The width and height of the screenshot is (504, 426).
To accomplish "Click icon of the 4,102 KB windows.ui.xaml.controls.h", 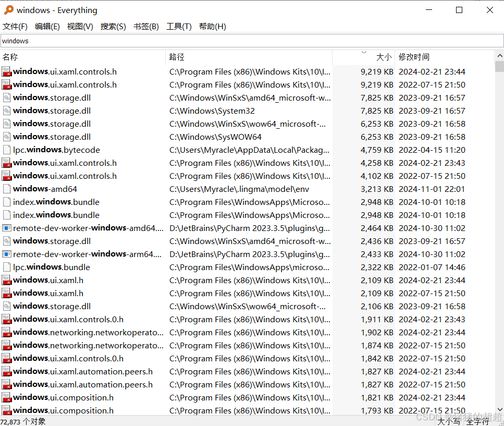I will (6, 176).
